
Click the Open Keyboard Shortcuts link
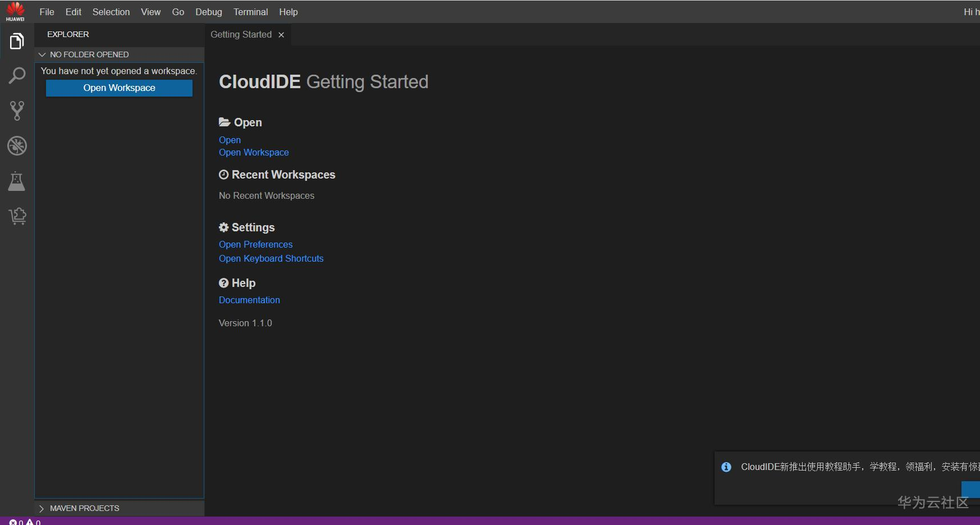(x=271, y=259)
